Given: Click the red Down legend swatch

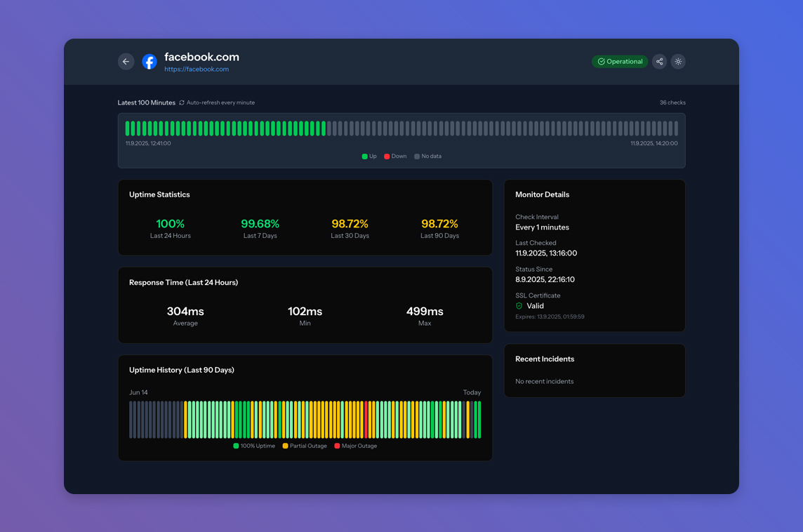Looking at the screenshot, I should [x=387, y=157].
